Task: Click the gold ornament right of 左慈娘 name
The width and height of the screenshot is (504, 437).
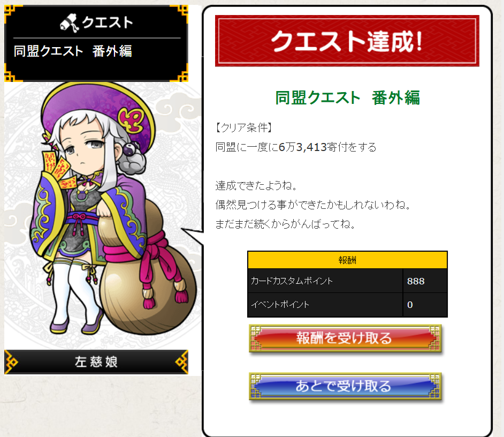Action: point(181,362)
